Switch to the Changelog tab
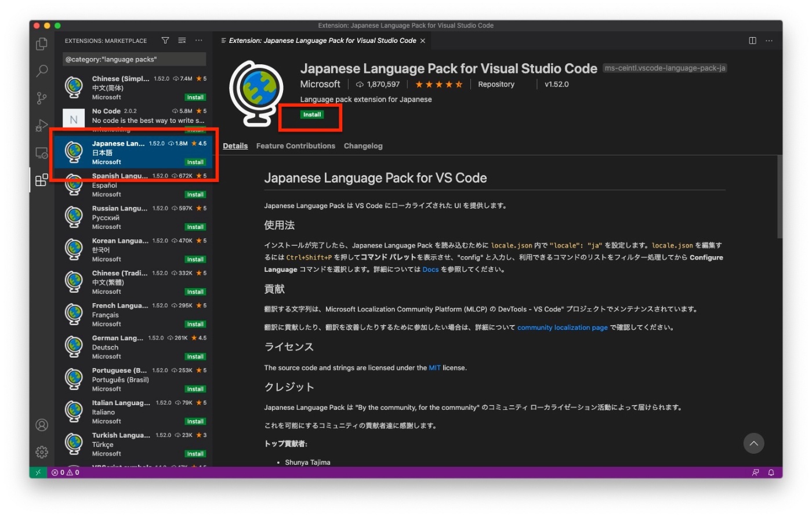The image size is (812, 517). [363, 146]
